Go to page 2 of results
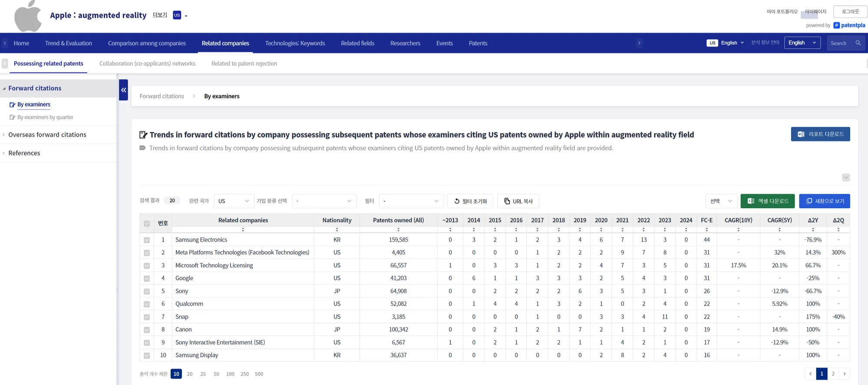This screenshot has width=868, height=385. click(833, 374)
